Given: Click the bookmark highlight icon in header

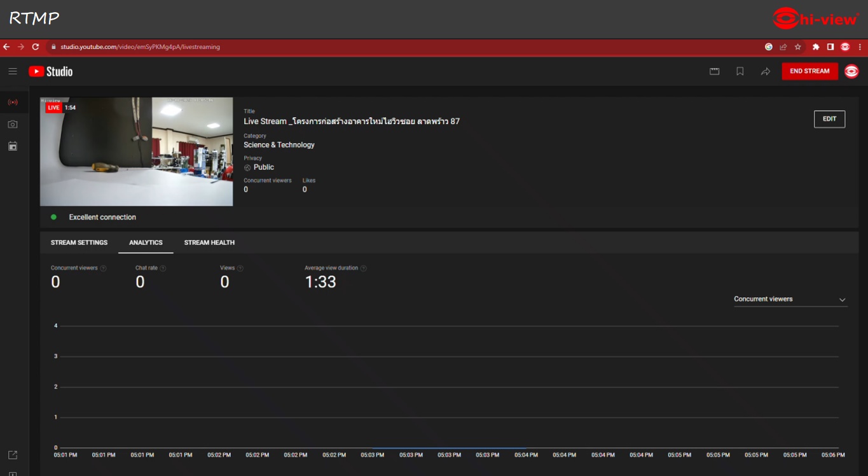Looking at the screenshot, I should 740,71.
